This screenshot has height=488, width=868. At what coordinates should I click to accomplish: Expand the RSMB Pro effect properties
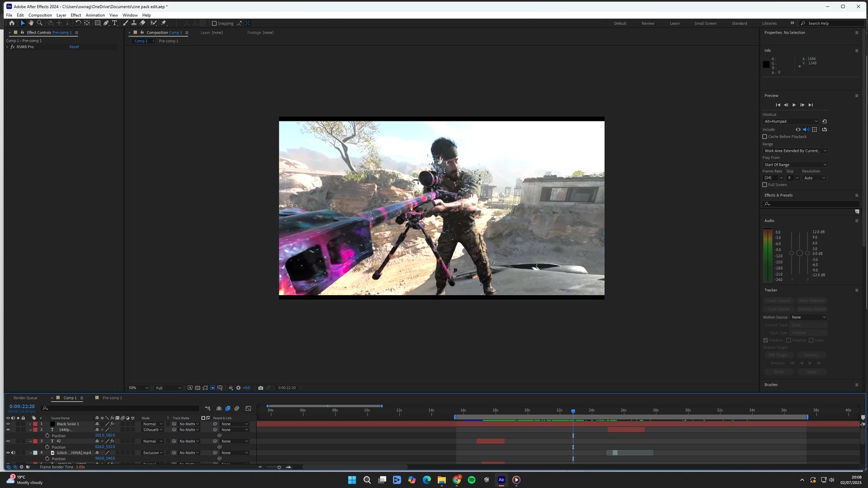[7, 47]
